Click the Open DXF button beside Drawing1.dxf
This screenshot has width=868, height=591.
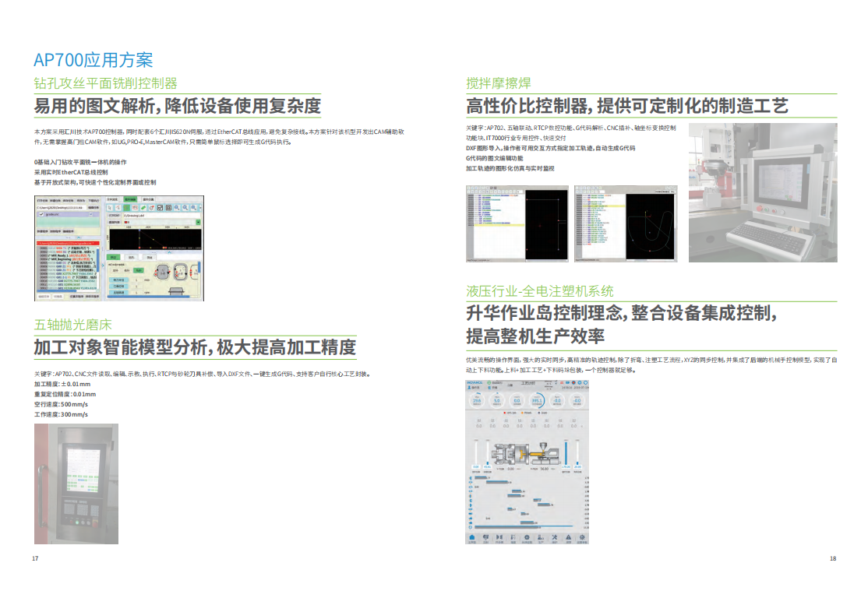[x=115, y=215]
